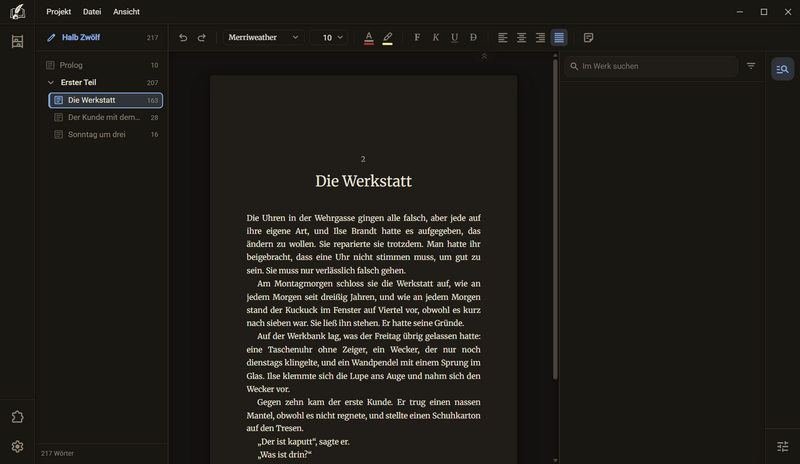Click the Die Werkstatt chapter heading
This screenshot has height=464, width=800.
click(x=363, y=181)
